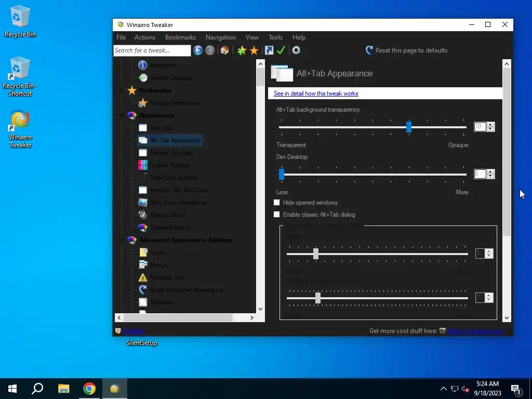Click the blue export shortcut arrow icon

269,50
